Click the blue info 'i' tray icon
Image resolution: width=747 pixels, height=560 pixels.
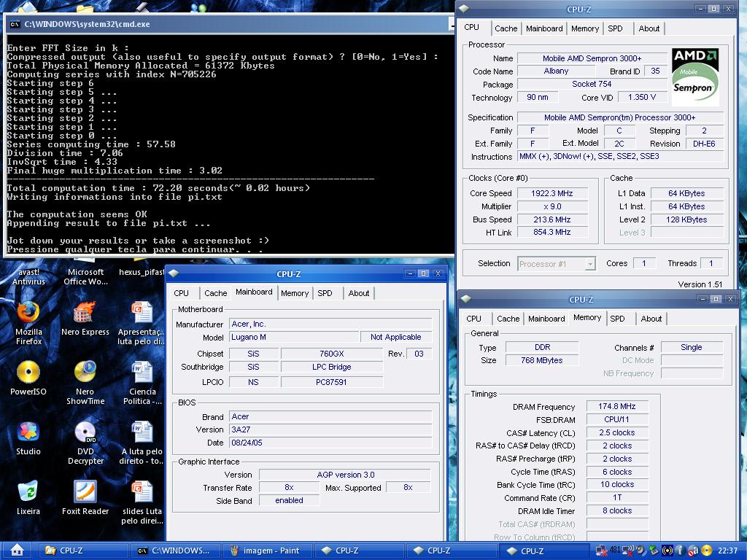(x=680, y=551)
